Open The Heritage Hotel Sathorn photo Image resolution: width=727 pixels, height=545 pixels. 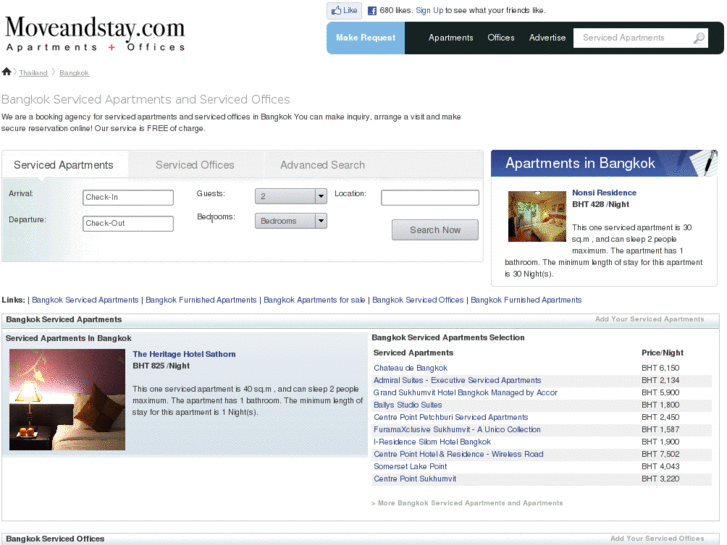point(67,399)
